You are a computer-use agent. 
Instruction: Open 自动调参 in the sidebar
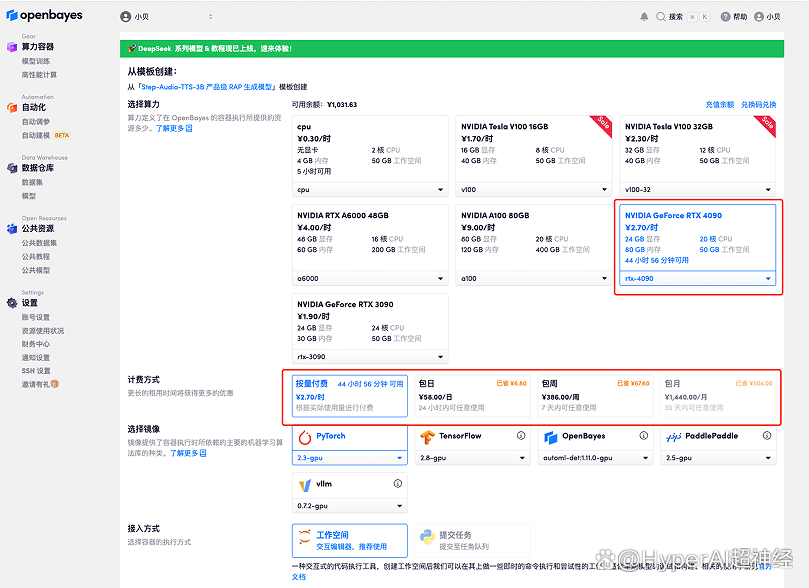click(36, 122)
